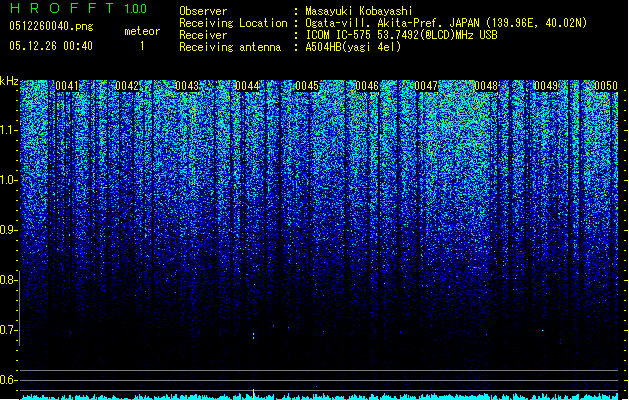629x400 pixels.
Task: Click time marker 0050
Action: coord(606,86)
